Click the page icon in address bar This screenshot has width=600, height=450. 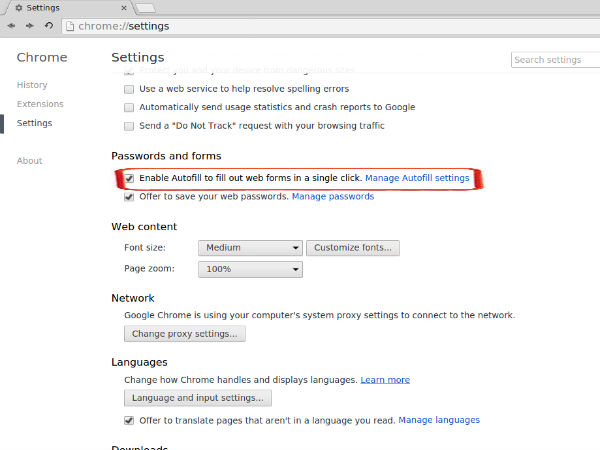point(70,25)
